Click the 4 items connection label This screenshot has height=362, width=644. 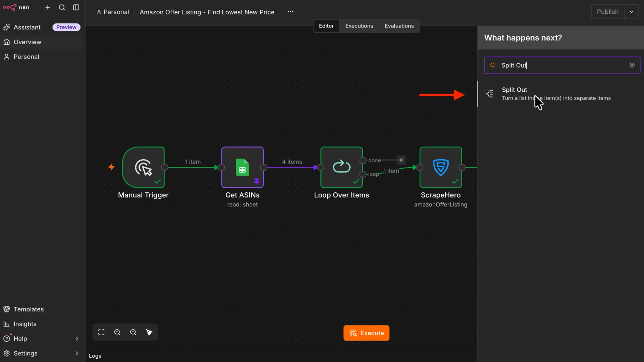292,162
